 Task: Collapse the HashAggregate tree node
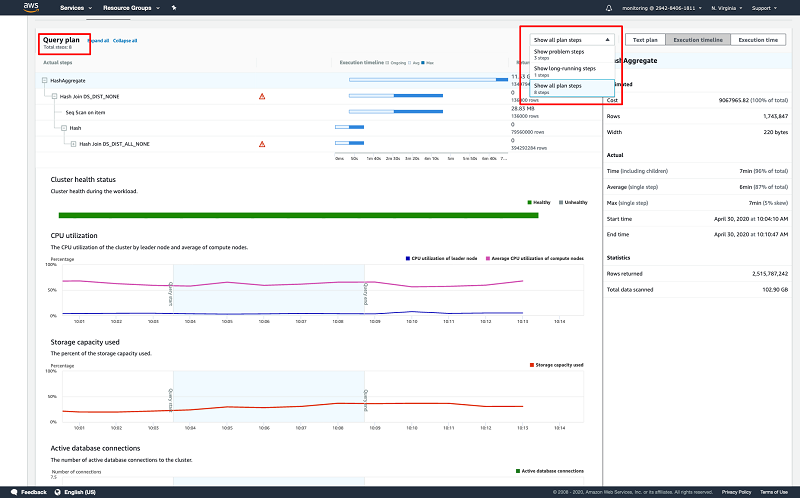[x=44, y=80]
